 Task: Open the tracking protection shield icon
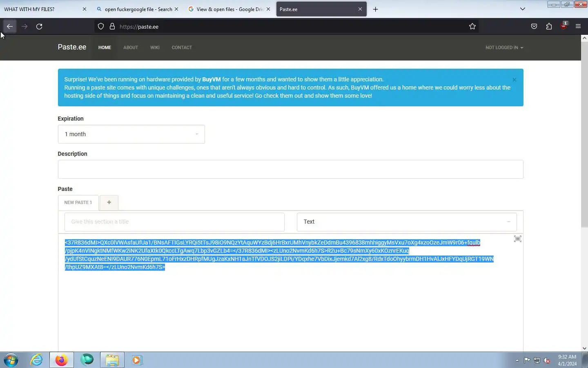pyautogui.click(x=101, y=27)
